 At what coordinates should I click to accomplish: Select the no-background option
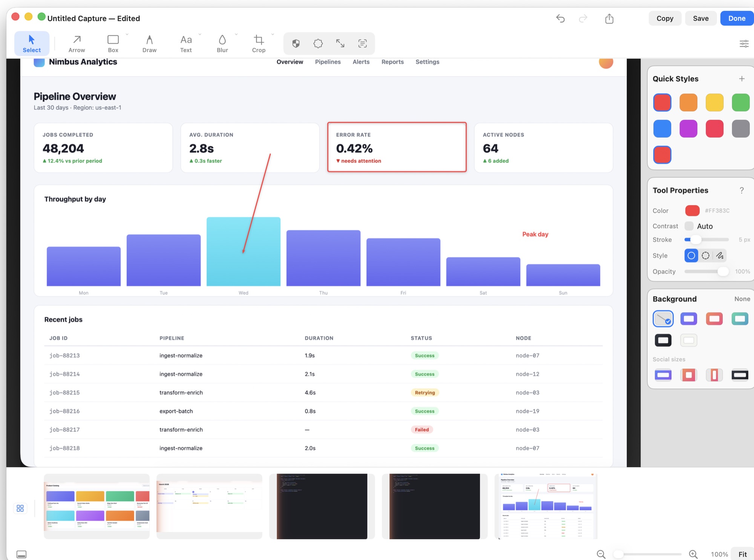point(663,319)
